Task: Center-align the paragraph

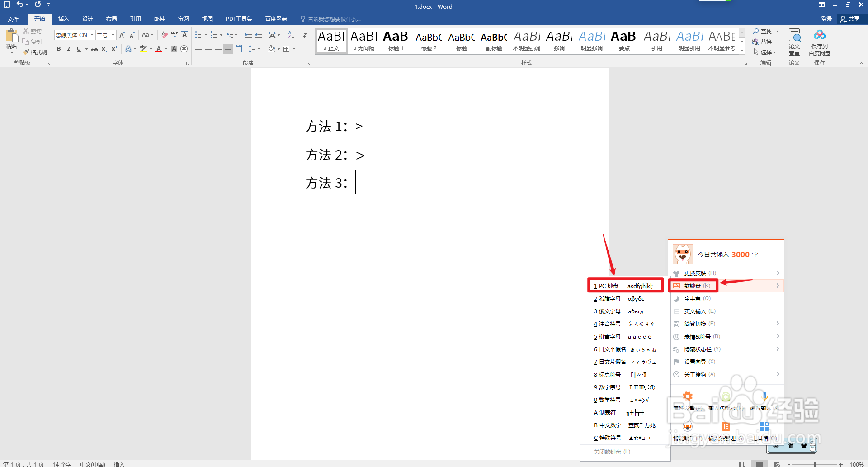Action: (208, 49)
